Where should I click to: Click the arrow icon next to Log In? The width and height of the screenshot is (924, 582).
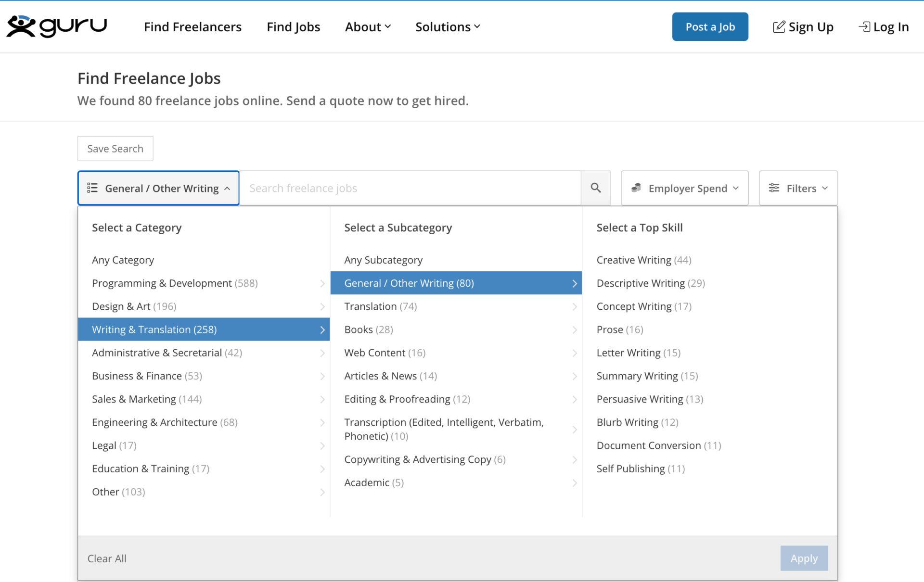(x=864, y=26)
